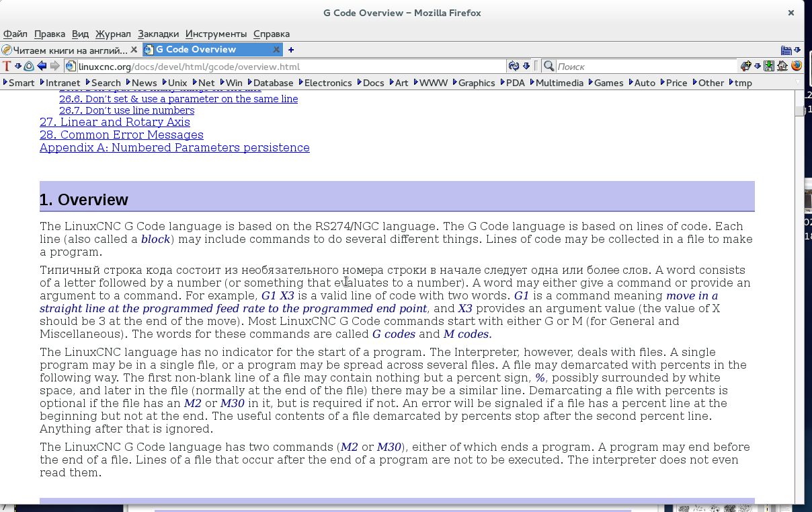Open the Other bookmarks folder
This screenshot has height=512, width=812.
(x=708, y=83)
